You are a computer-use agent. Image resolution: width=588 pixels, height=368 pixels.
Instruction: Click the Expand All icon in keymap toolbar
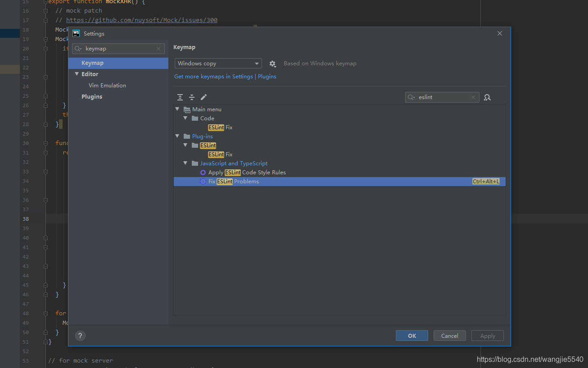pyautogui.click(x=180, y=97)
